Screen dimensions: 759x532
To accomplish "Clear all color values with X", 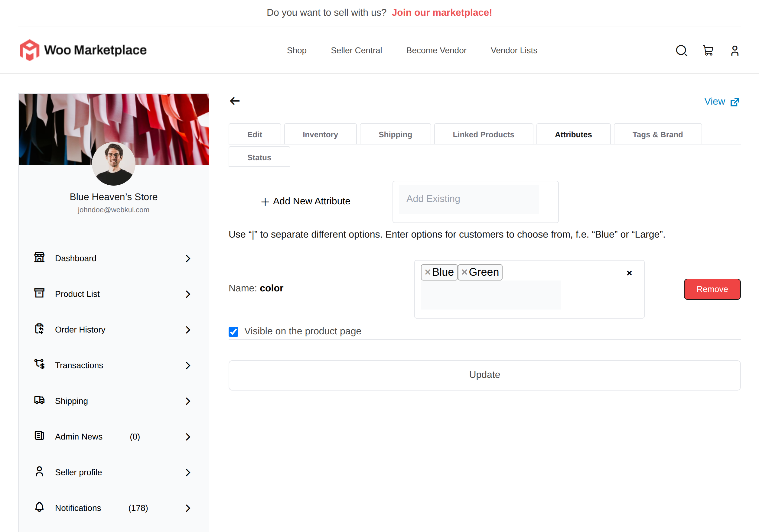I will point(629,273).
